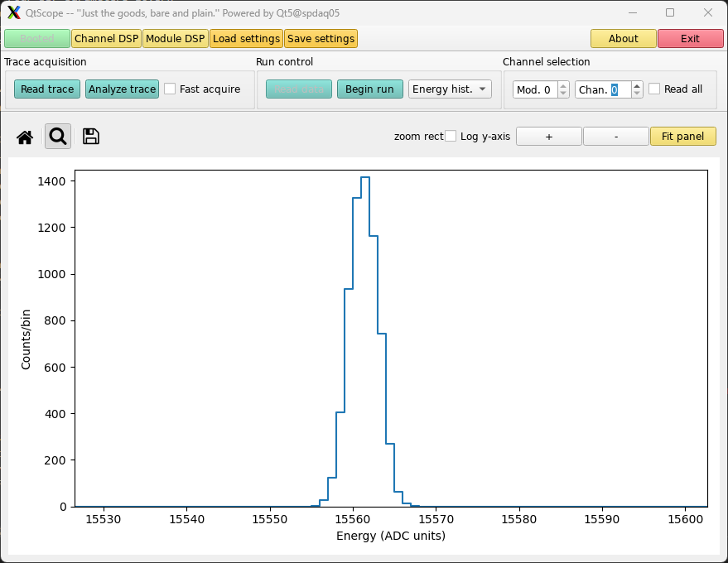Click the y-axis tick label 1400
This screenshot has height=563, width=728.
pos(51,181)
